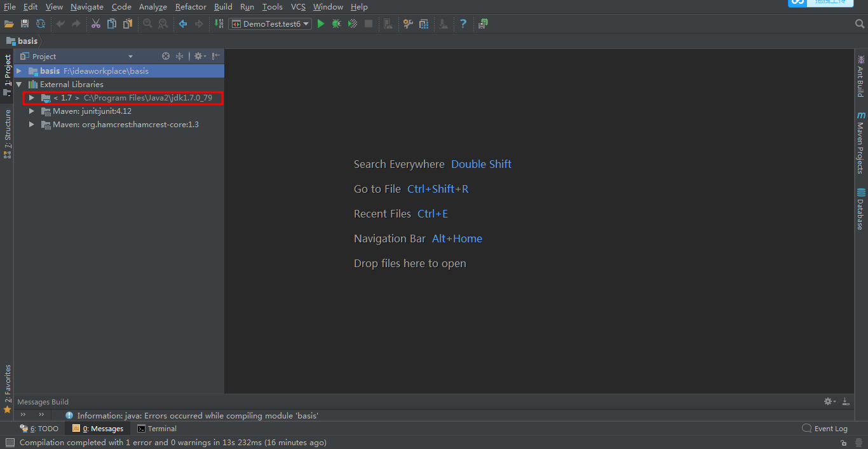Switch to the 6: TODO tab

39,429
